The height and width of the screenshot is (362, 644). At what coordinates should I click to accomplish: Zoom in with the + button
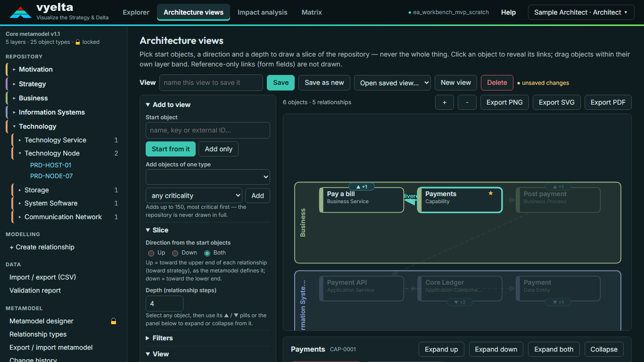point(445,102)
